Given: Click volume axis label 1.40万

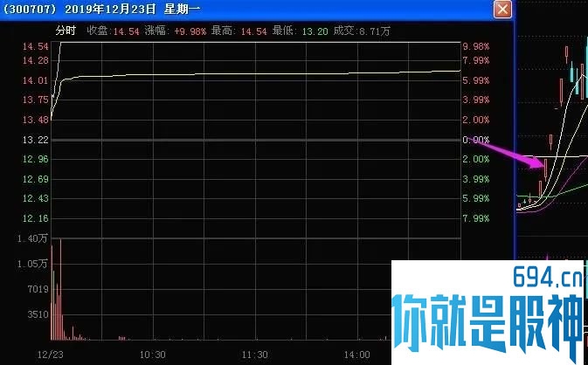Looking at the screenshot, I should pyautogui.click(x=32, y=238).
